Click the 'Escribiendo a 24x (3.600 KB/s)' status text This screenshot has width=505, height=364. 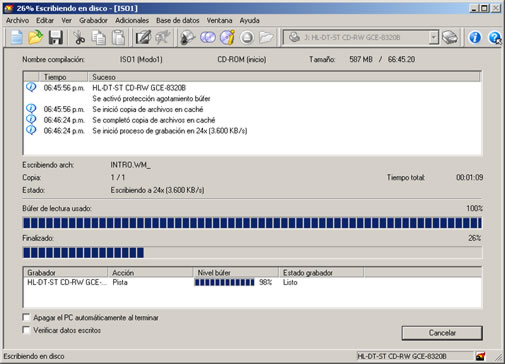pos(157,190)
